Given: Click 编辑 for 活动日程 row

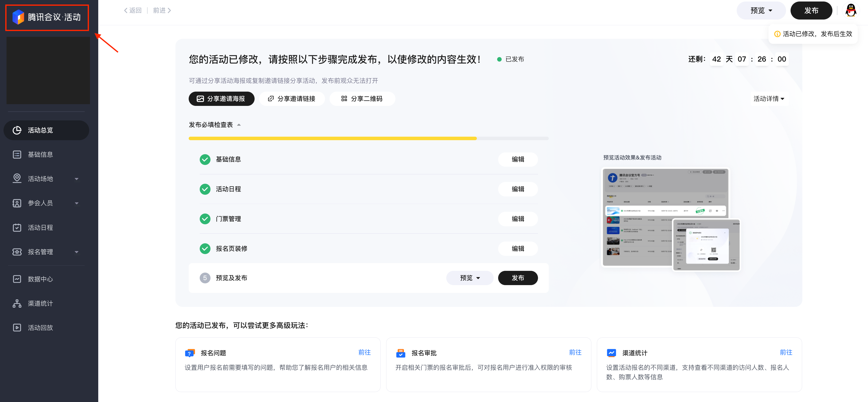Looking at the screenshot, I should click(x=518, y=189).
